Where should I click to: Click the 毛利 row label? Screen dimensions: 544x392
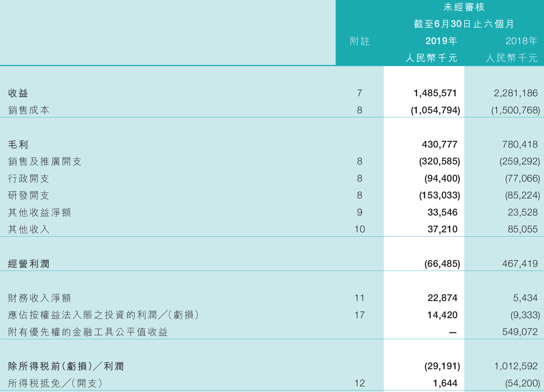point(18,144)
